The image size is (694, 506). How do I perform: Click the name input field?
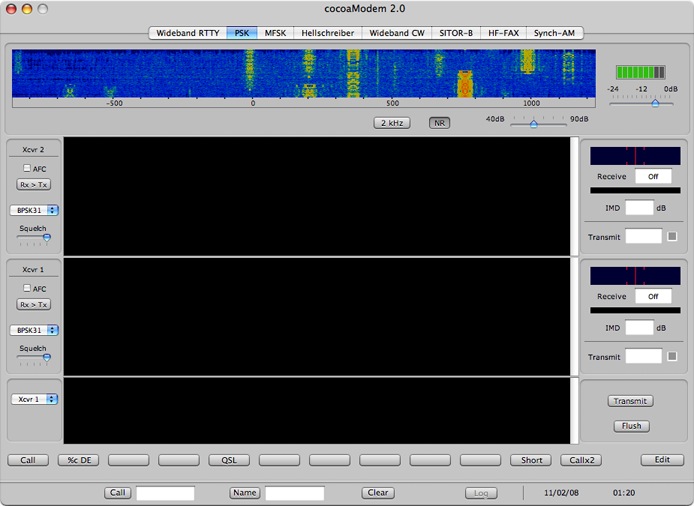click(x=295, y=493)
